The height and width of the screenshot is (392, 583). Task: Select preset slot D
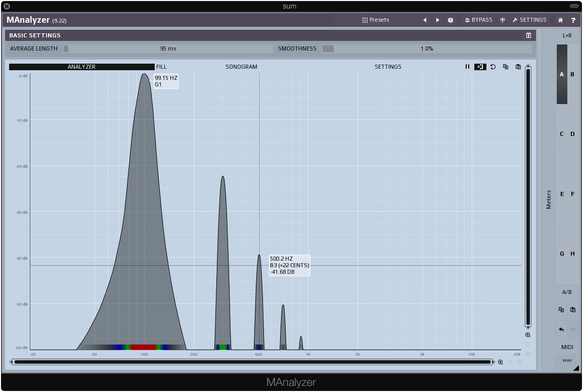572,134
